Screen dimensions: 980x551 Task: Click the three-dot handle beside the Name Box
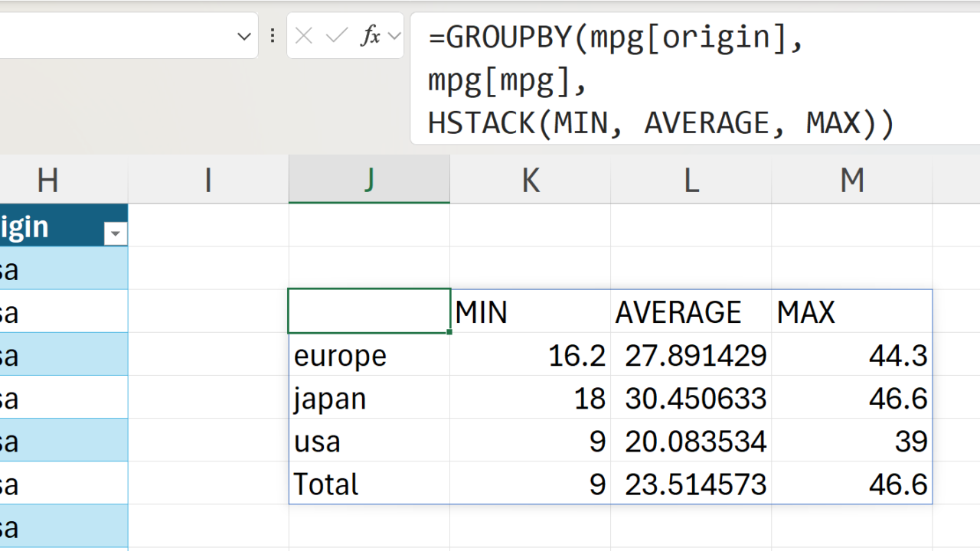pos(273,36)
